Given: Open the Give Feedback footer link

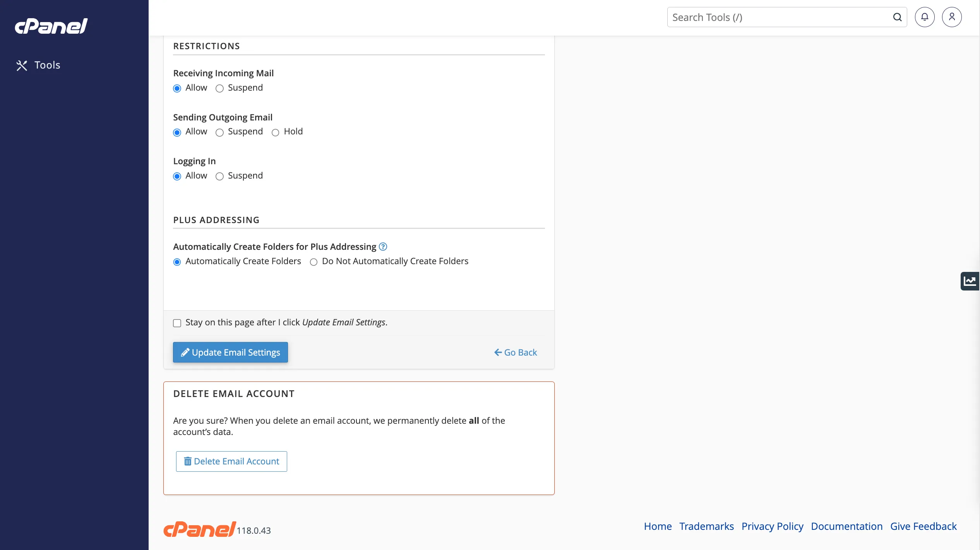Looking at the screenshot, I should [x=923, y=526].
